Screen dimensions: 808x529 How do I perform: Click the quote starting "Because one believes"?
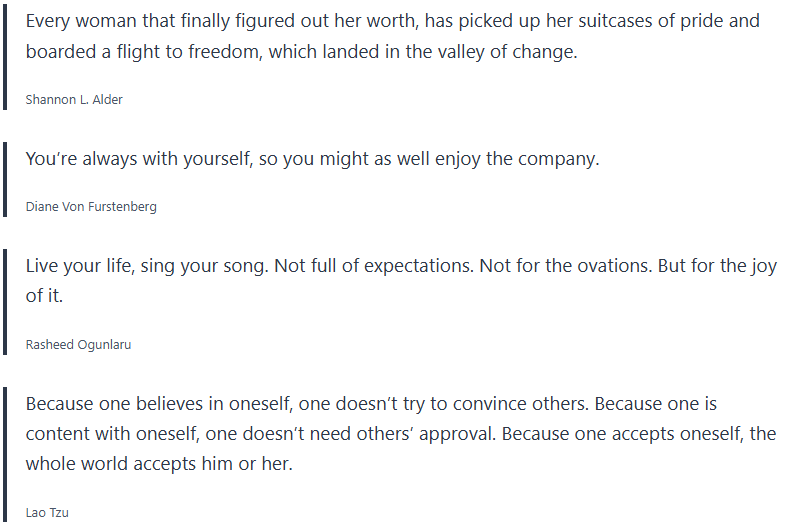[x=400, y=434]
